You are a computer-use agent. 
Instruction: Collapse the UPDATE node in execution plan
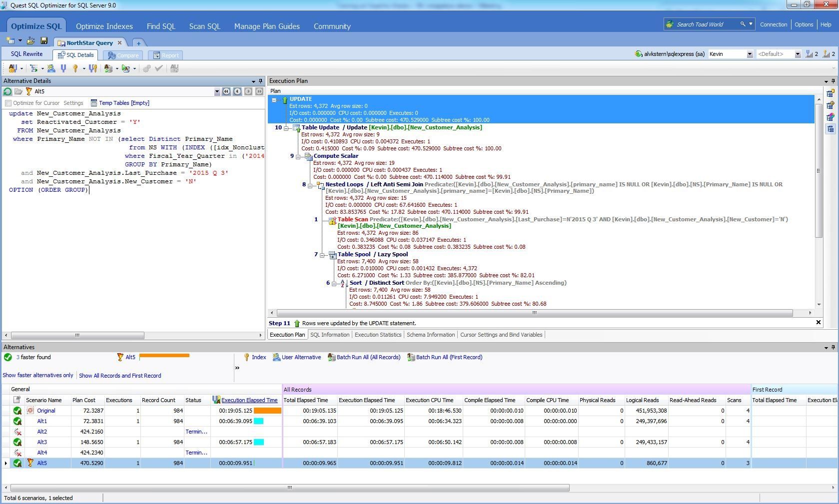(x=274, y=100)
